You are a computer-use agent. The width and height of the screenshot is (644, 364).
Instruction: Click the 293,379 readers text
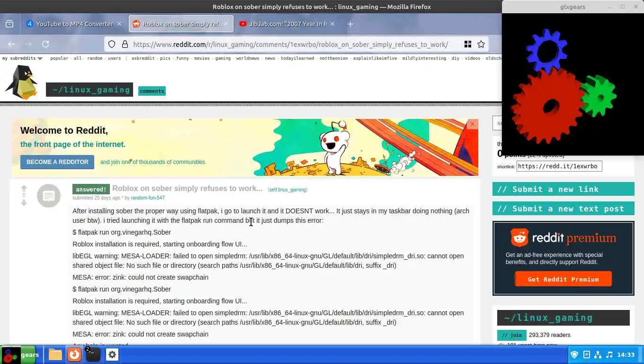click(550, 335)
